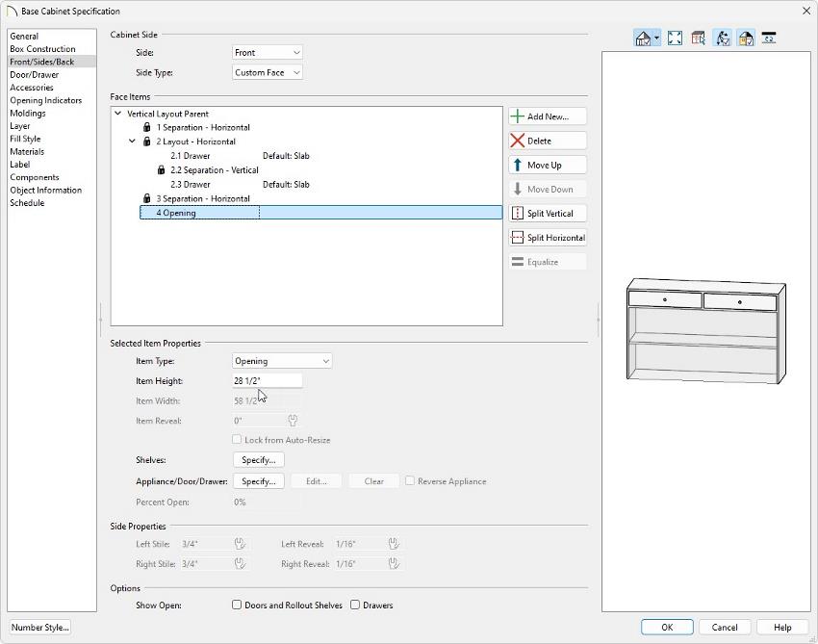The width and height of the screenshot is (818, 644).
Task: Open the Side Type dropdown
Action: tap(268, 72)
